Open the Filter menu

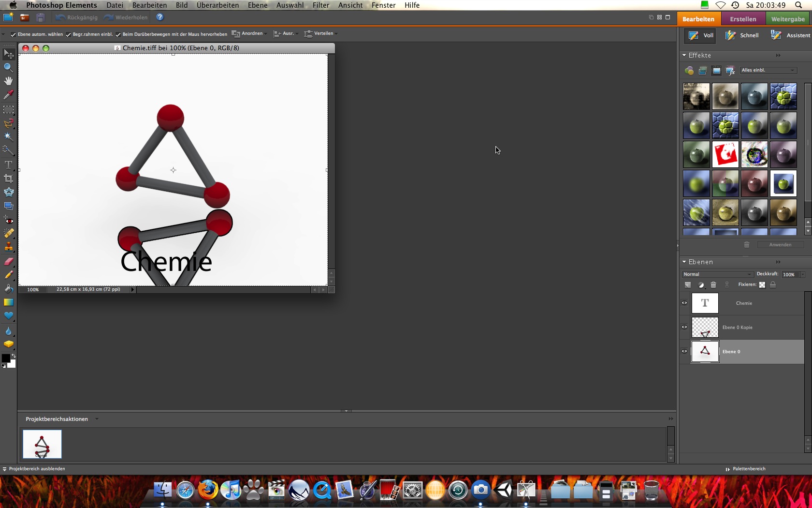coord(321,5)
